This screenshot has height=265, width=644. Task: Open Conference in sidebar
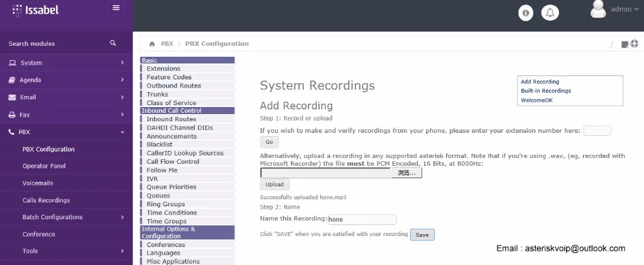coord(39,234)
